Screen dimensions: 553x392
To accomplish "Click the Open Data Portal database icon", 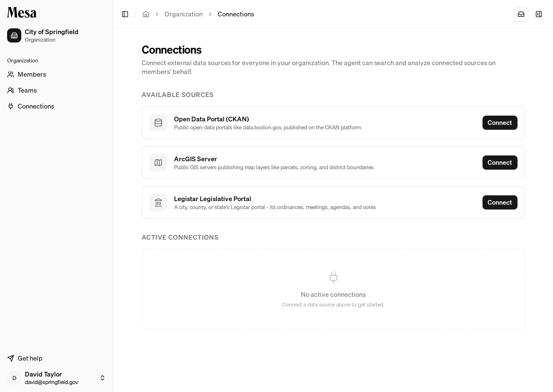I will click(x=158, y=123).
